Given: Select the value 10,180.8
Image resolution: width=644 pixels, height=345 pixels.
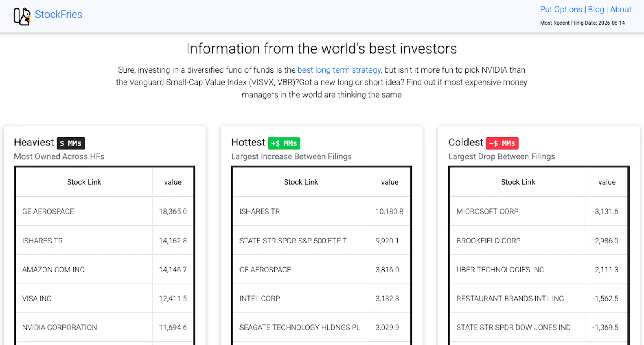Looking at the screenshot, I should pos(389,211).
